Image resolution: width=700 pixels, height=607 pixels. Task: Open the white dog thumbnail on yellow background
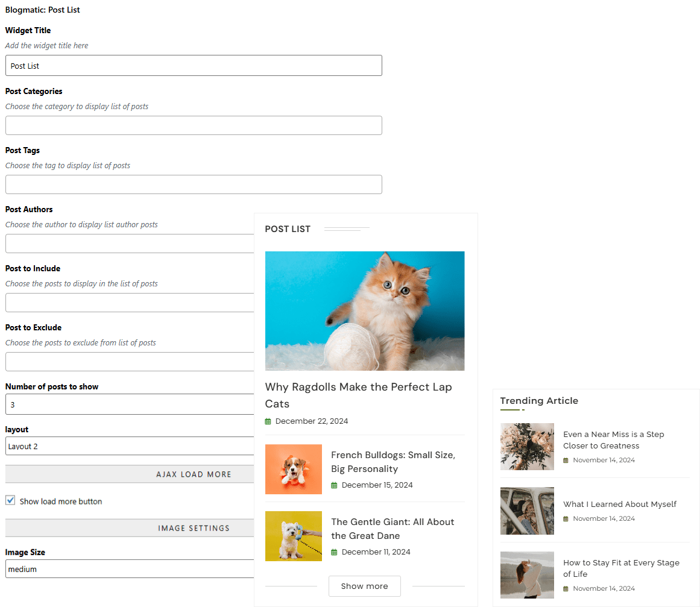coord(293,536)
